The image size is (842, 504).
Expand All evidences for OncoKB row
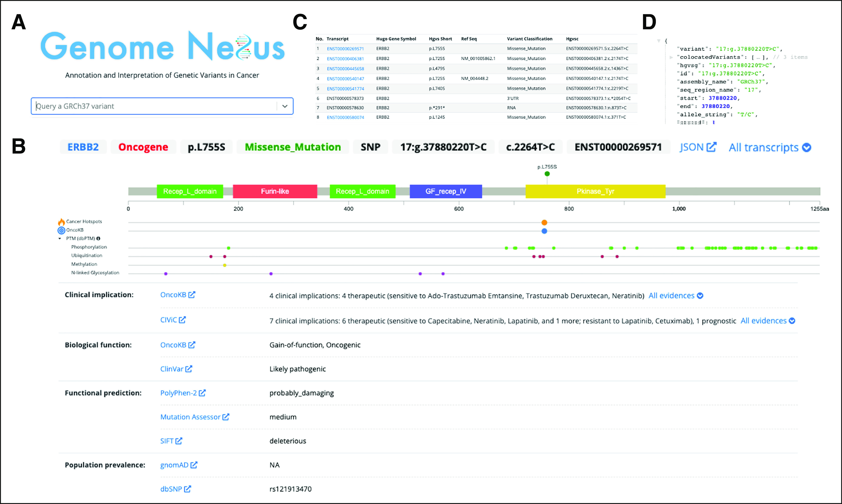coord(676,296)
